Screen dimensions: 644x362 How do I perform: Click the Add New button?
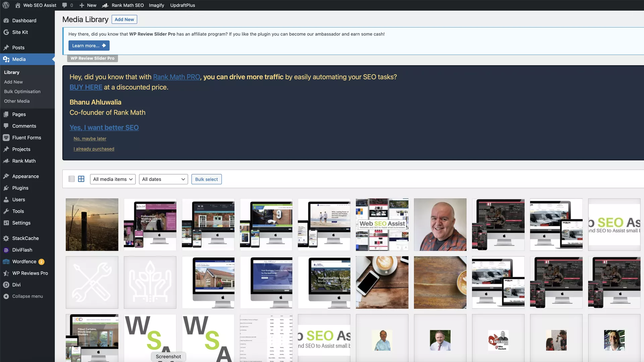(124, 19)
